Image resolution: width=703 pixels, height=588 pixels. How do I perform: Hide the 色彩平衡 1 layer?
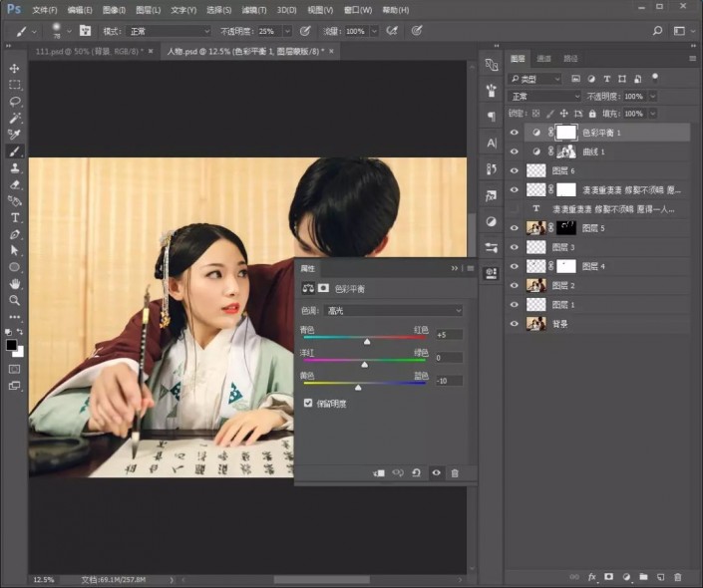coord(515,133)
